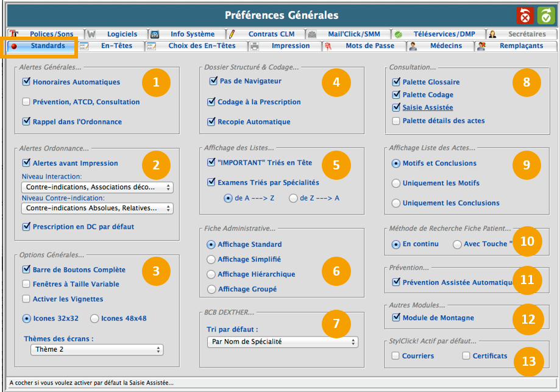
Task: Click the pencil icon beside Contrats CLM
Action: [x=233, y=34]
